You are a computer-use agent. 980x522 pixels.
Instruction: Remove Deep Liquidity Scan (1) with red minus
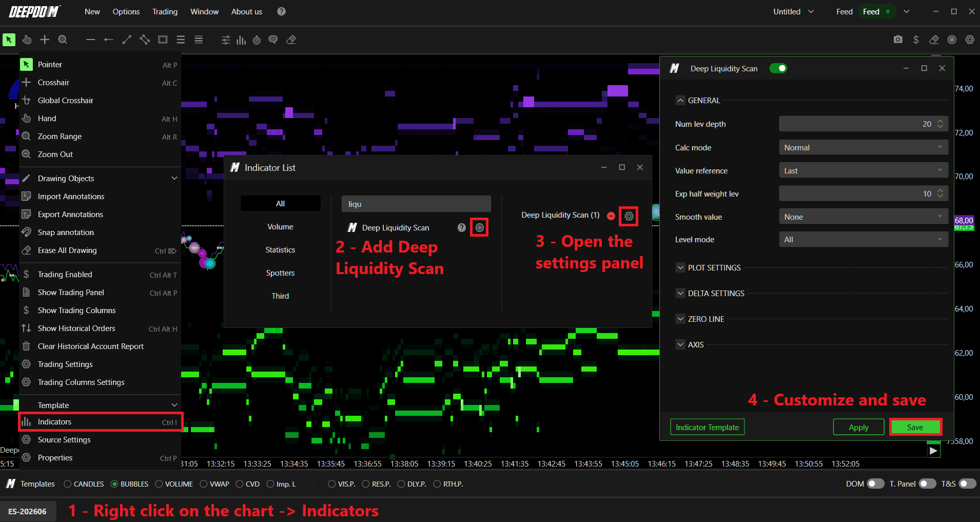[611, 216]
